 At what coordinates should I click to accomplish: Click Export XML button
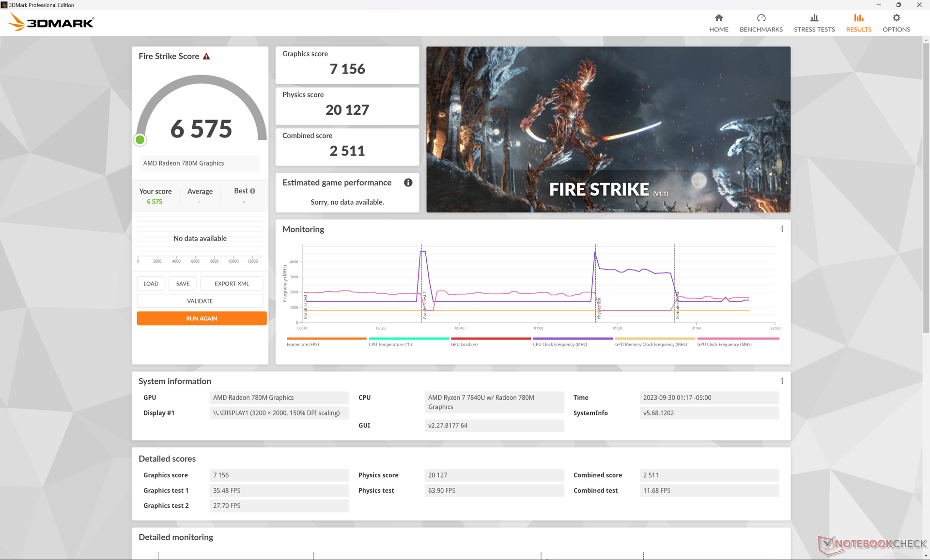[x=232, y=284]
